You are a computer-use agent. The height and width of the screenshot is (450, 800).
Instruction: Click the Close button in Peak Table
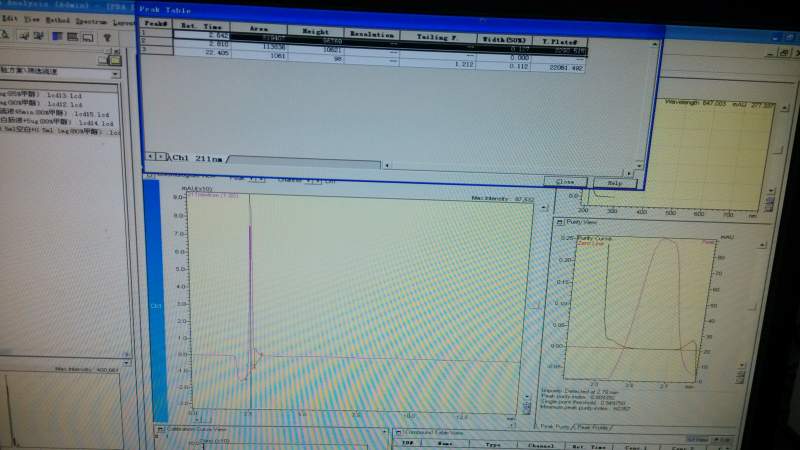coord(565,182)
